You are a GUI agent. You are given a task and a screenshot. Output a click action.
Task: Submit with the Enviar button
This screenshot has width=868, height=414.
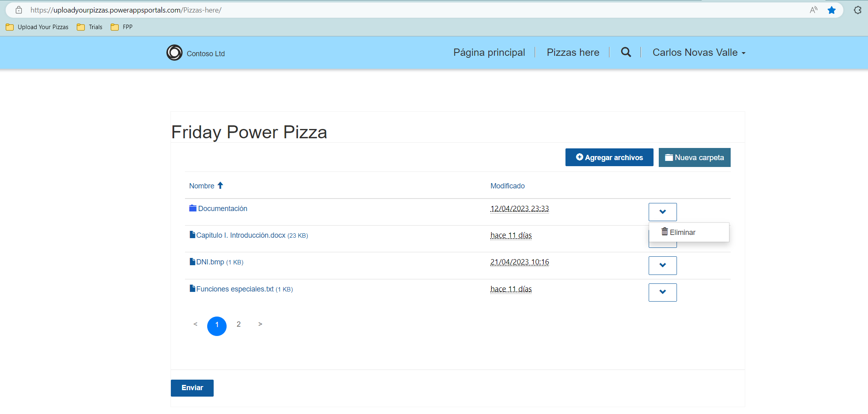192,388
